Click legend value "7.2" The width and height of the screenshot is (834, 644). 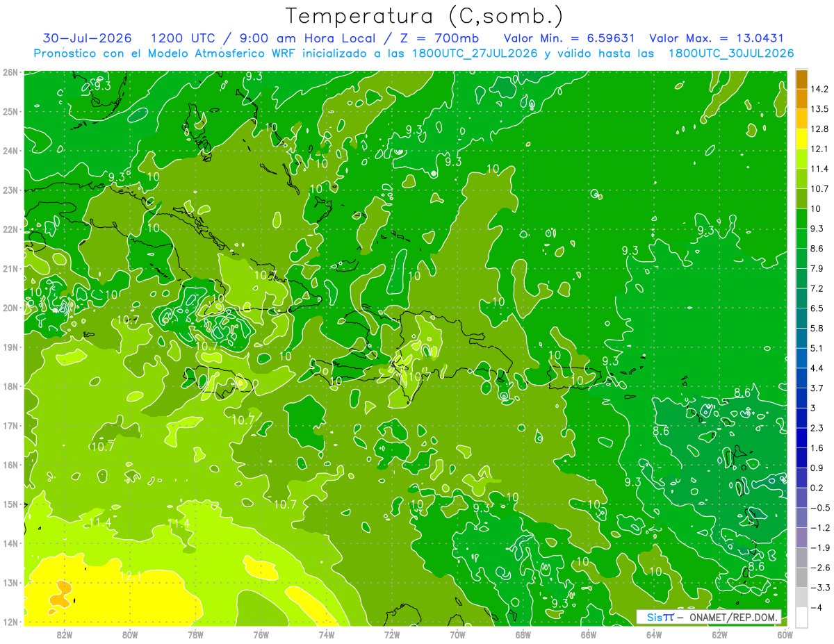(817, 288)
